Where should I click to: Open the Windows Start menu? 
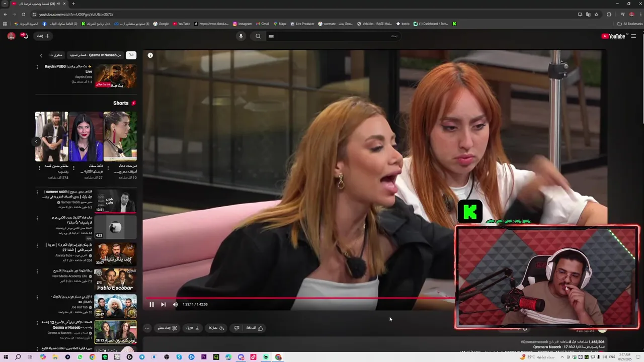pyautogui.click(x=6, y=357)
